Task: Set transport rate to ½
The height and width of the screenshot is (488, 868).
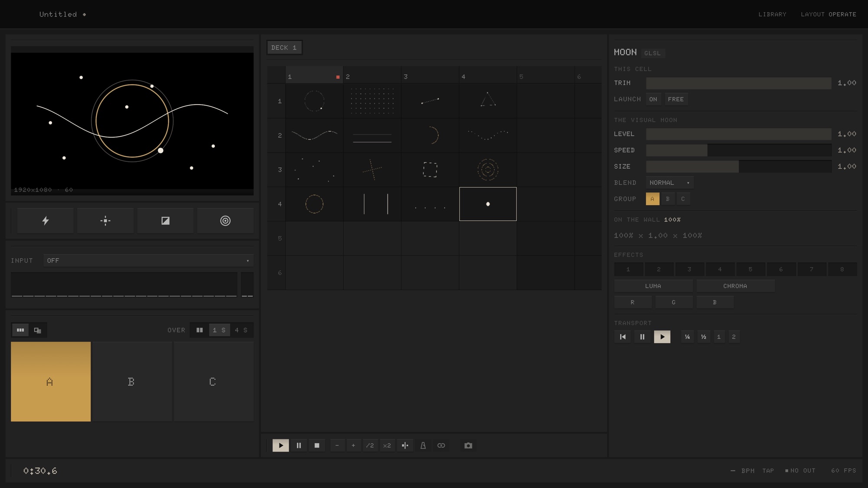Action: 704,337
